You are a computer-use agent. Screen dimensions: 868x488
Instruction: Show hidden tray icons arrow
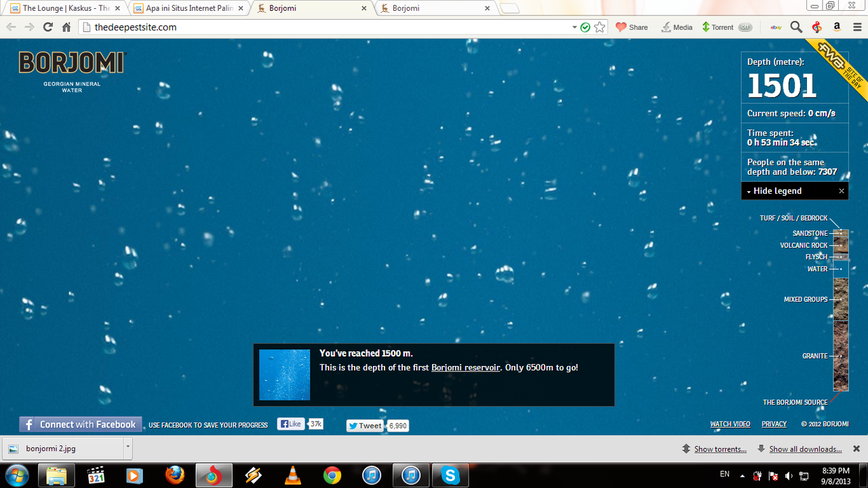pyautogui.click(x=743, y=475)
